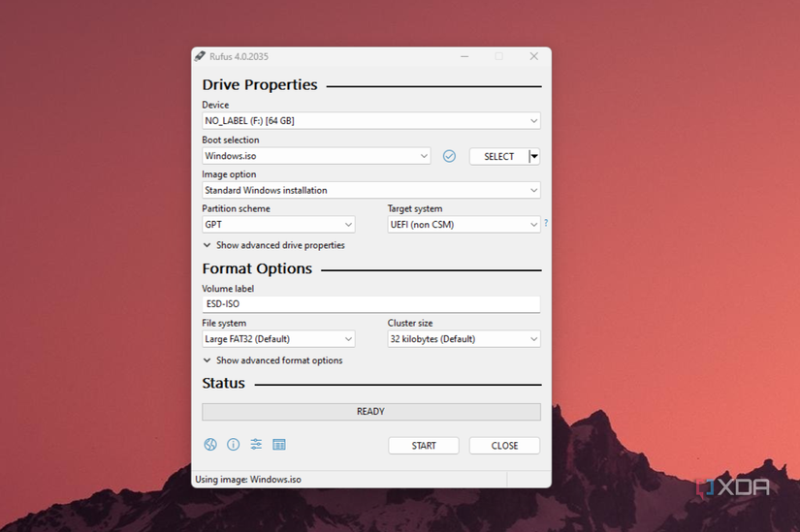Screen dimensions: 800x532
Task: Open the SELECT button's split arrow
Action: 534,156
